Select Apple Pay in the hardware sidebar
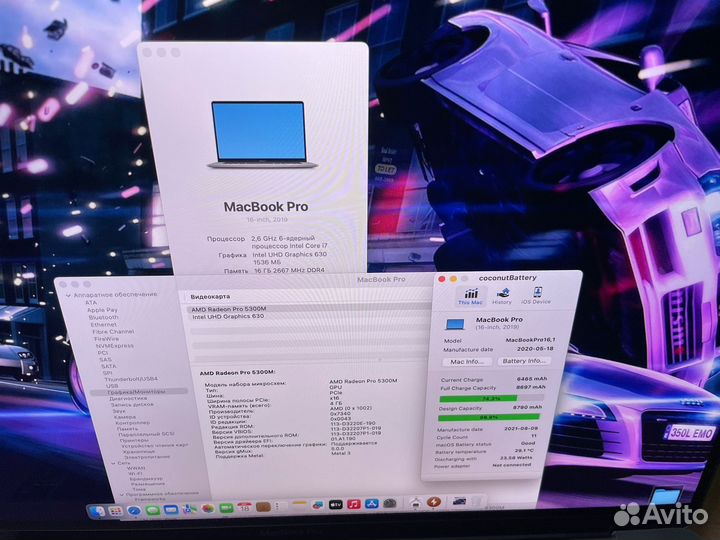 pyautogui.click(x=102, y=310)
